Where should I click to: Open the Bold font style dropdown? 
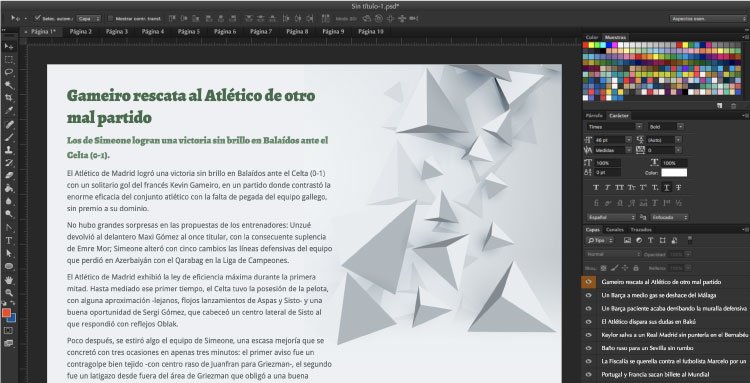pyautogui.click(x=666, y=127)
